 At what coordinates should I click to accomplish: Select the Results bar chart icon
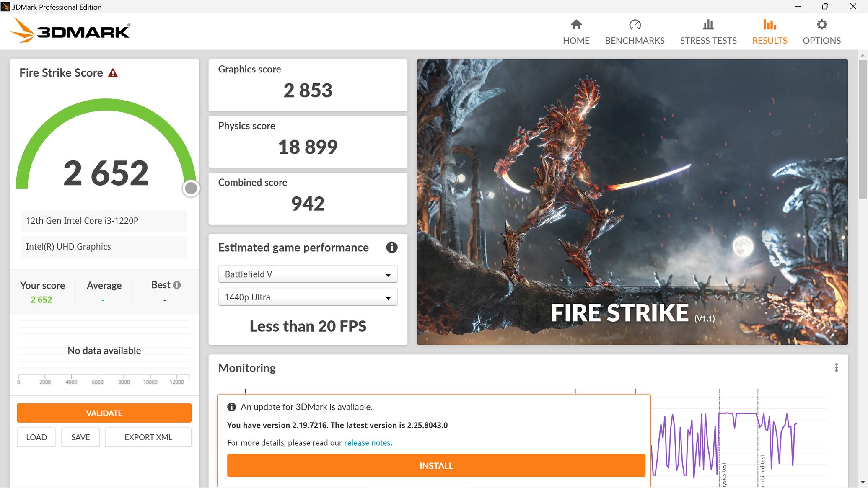point(770,25)
